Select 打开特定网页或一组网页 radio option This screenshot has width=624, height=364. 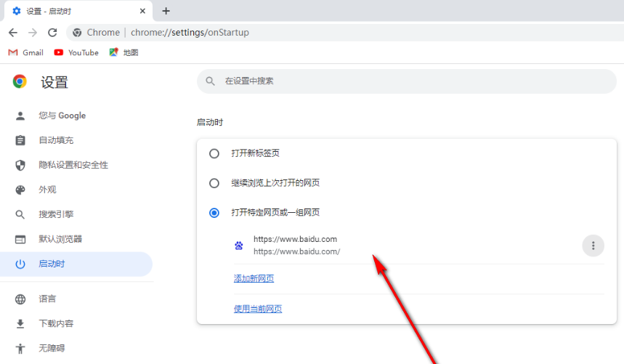point(214,213)
